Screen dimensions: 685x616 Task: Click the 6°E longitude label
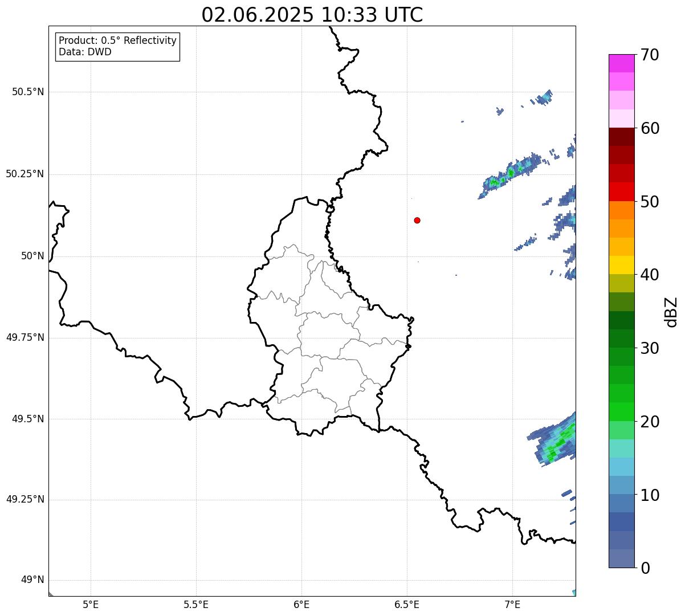click(301, 605)
